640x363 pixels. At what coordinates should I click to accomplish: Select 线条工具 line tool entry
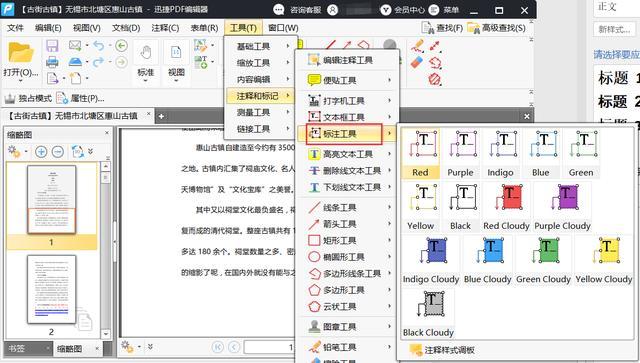347,207
